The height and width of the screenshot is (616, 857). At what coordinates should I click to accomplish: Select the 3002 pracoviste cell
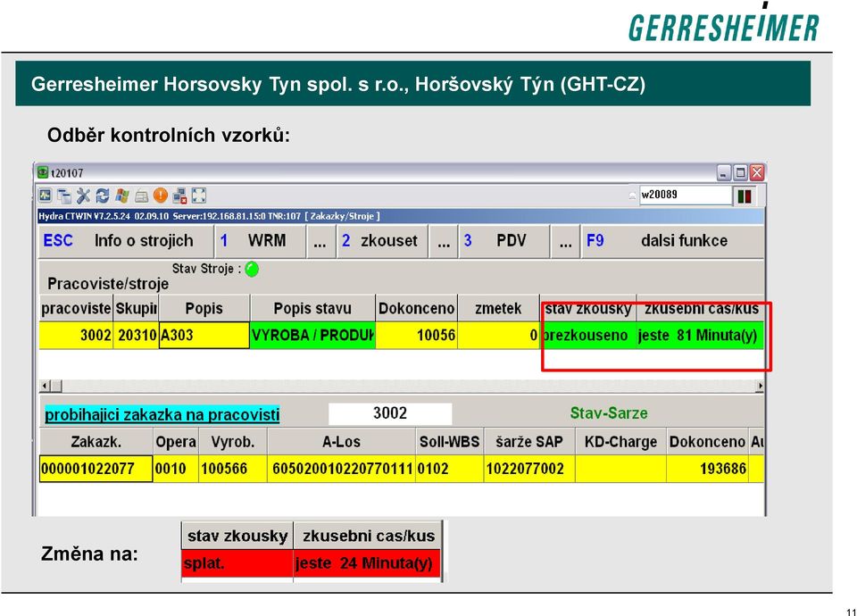tap(76, 335)
